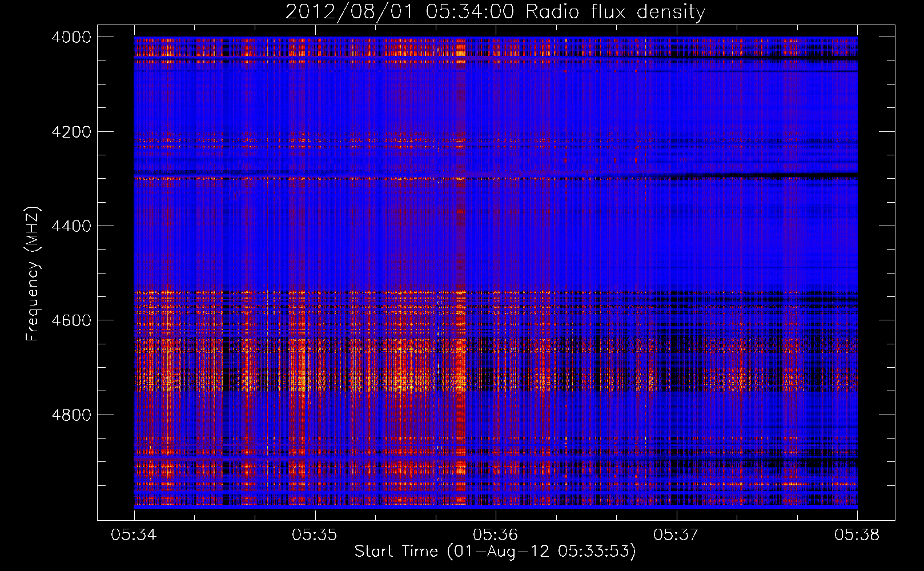Select the 4200 frequency tick label
Screen dimensions: 924x571
pos(71,132)
